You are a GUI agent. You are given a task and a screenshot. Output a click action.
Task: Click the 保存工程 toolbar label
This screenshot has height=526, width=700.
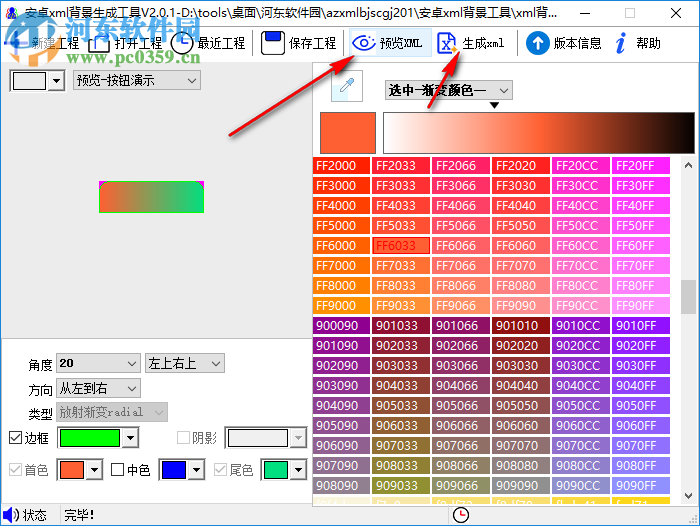pos(312,43)
